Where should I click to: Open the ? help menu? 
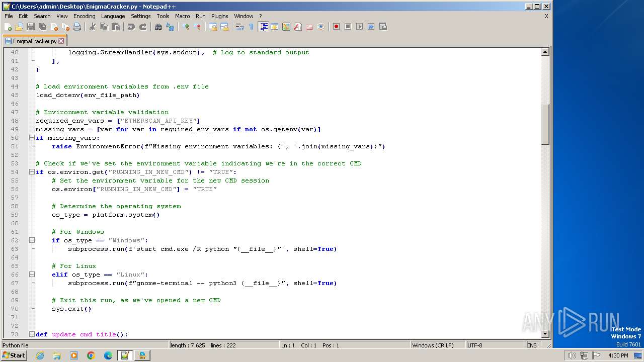(260, 16)
